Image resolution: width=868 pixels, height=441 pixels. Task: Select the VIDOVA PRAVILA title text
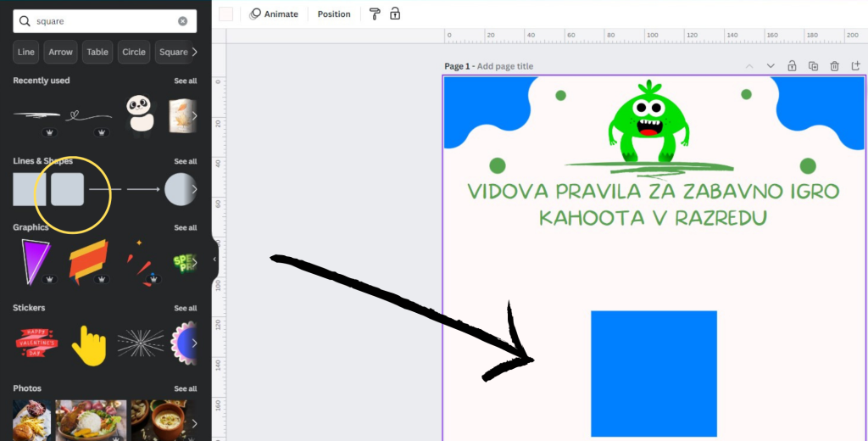(654, 204)
